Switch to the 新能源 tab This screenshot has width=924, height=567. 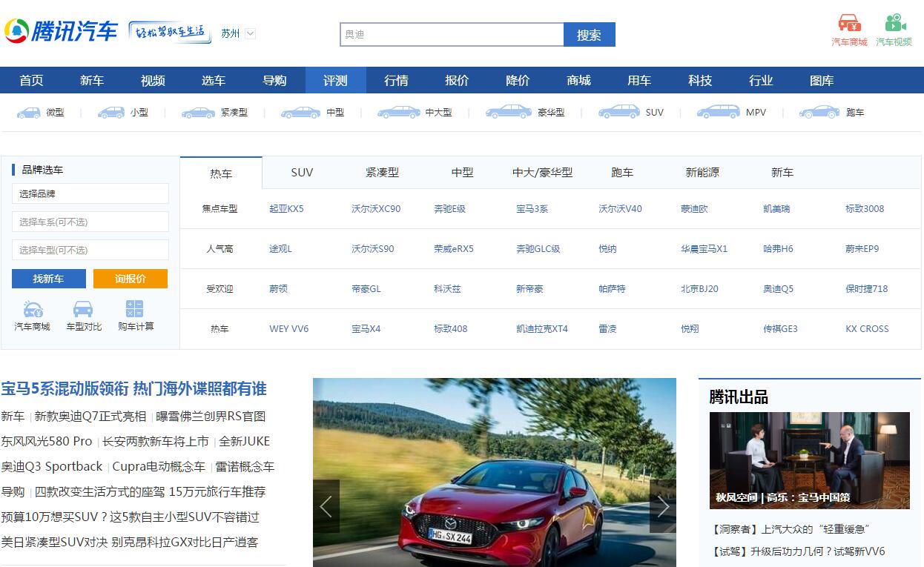pyautogui.click(x=702, y=172)
